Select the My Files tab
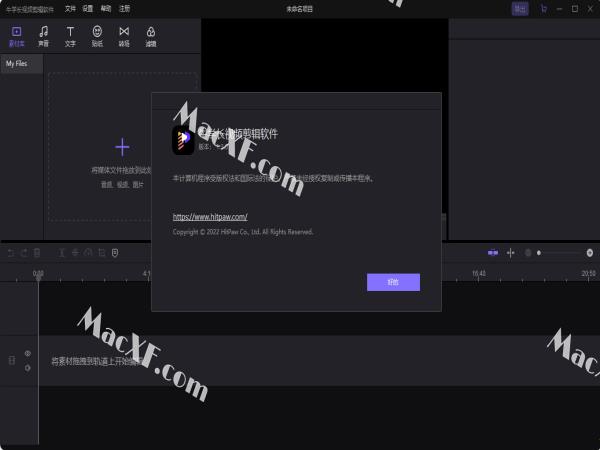Viewport: 600px width, 450px height. point(21,64)
